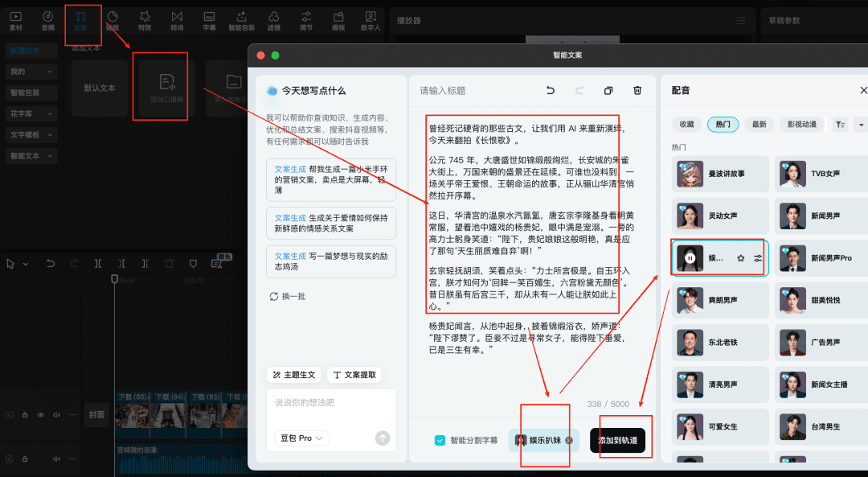Image resolution: width=868 pixels, height=477 pixels.
Task: Uncheck the 智能分割字幕 checkbox
Action: [x=440, y=440]
